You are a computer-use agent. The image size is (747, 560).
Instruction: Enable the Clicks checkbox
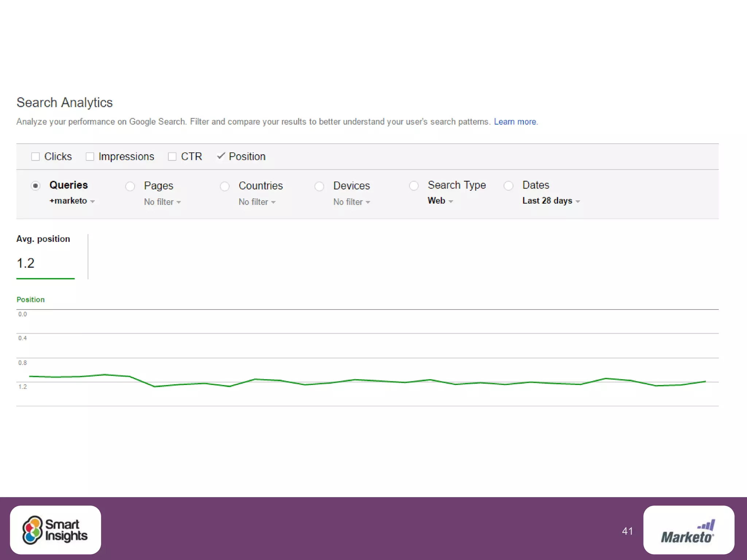pos(35,157)
